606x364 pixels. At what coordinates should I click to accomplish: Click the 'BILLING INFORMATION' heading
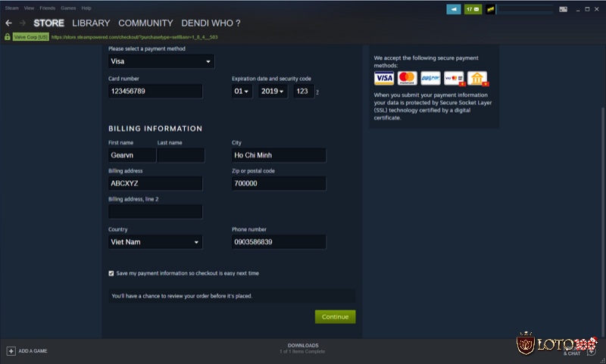(155, 129)
